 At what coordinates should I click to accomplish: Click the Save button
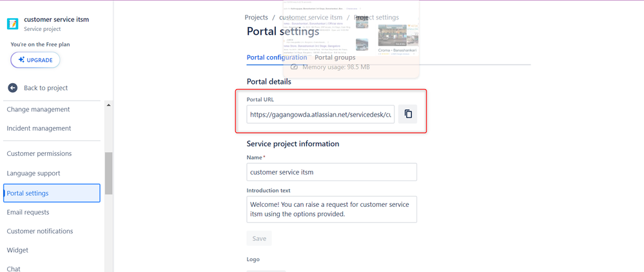coord(259,238)
